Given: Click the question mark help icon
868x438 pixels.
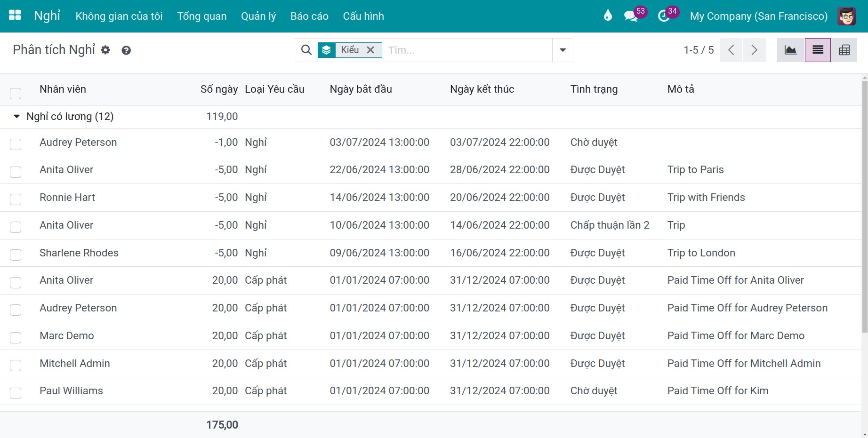Looking at the screenshot, I should pos(126,50).
